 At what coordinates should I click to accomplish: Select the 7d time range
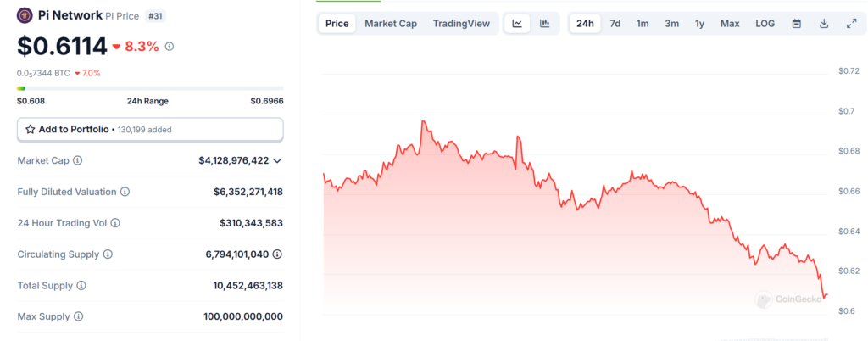[x=615, y=23]
